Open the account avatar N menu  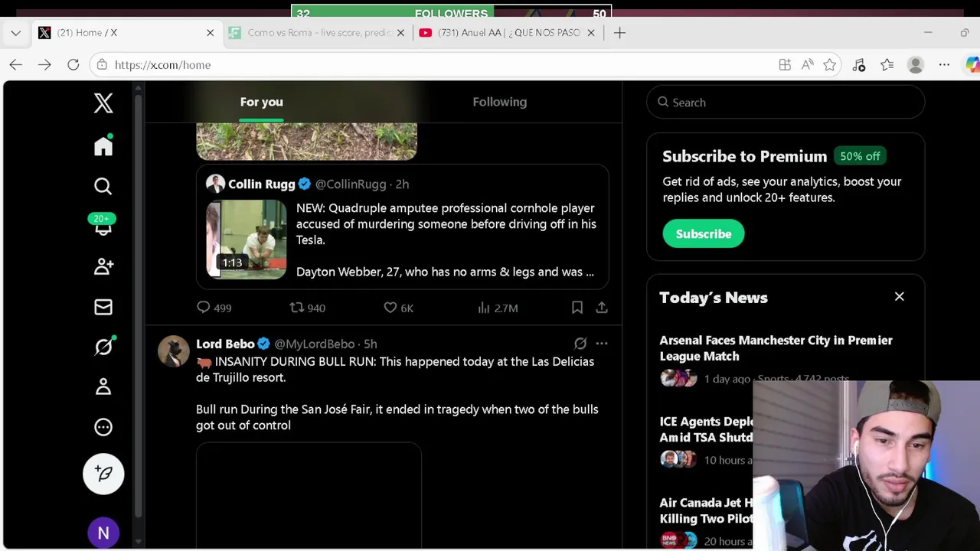pyautogui.click(x=103, y=533)
